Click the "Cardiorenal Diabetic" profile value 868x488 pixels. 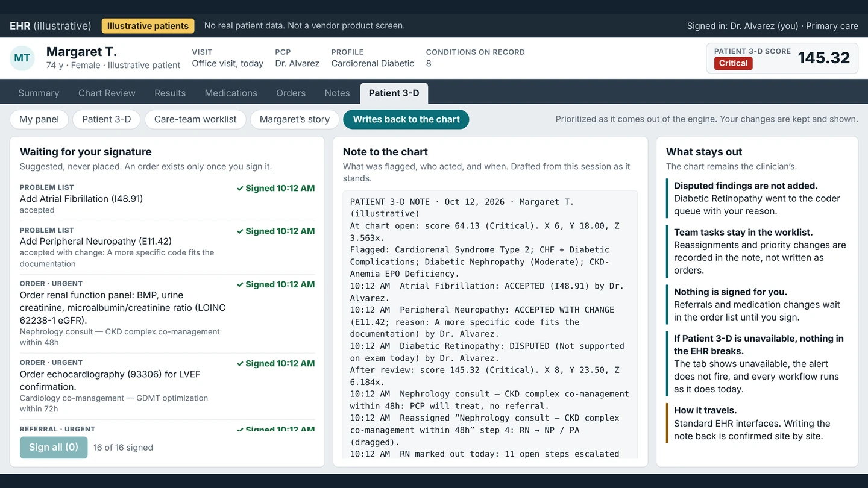tap(373, 63)
